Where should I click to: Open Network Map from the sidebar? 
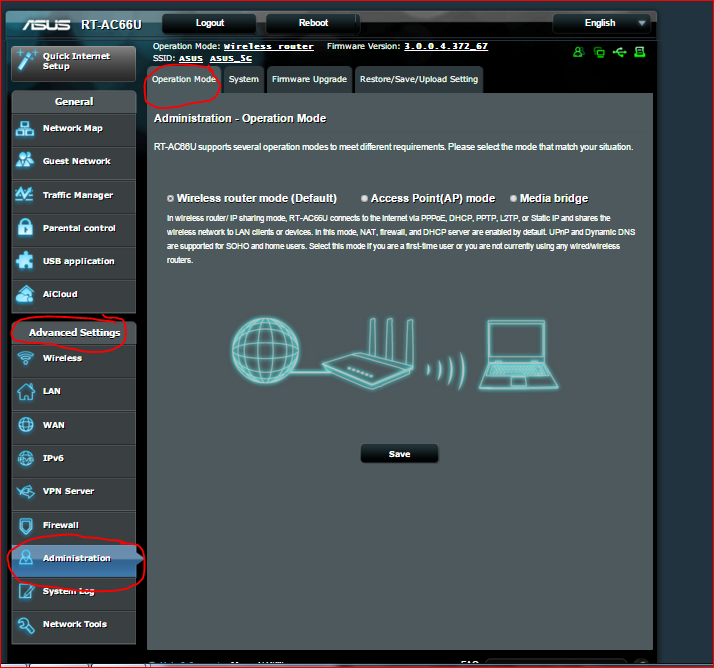[74, 129]
